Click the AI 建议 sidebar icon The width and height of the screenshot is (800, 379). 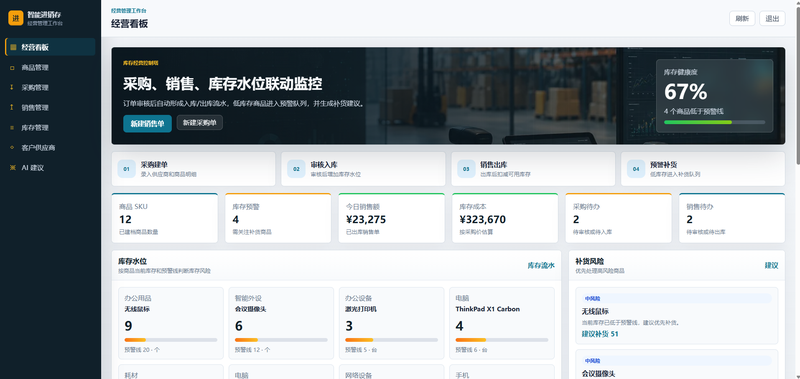(x=13, y=167)
